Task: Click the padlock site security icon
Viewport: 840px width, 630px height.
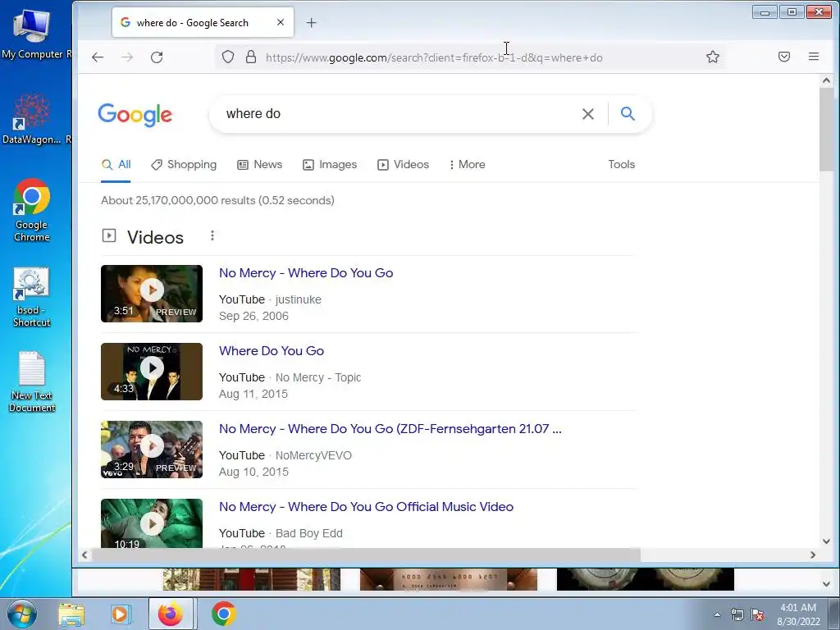Action: click(251, 57)
